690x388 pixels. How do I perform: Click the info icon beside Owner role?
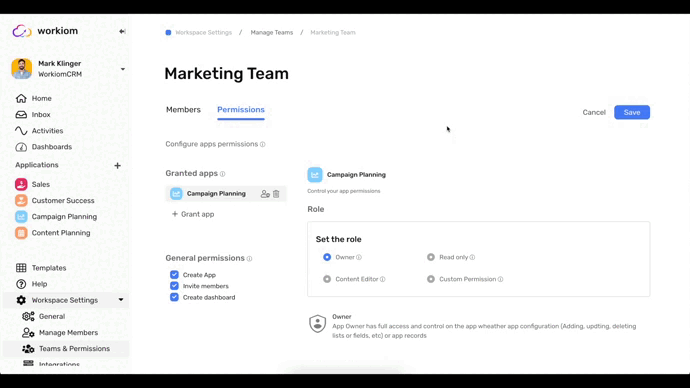359,257
